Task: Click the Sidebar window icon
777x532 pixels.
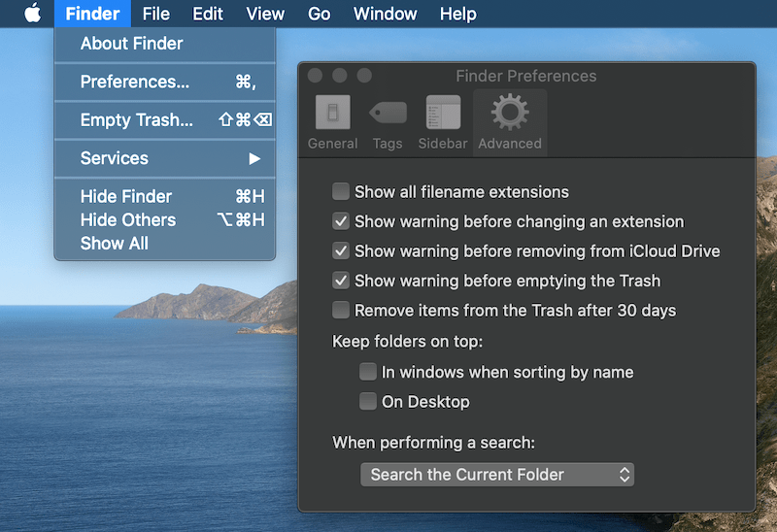Action: (443, 113)
